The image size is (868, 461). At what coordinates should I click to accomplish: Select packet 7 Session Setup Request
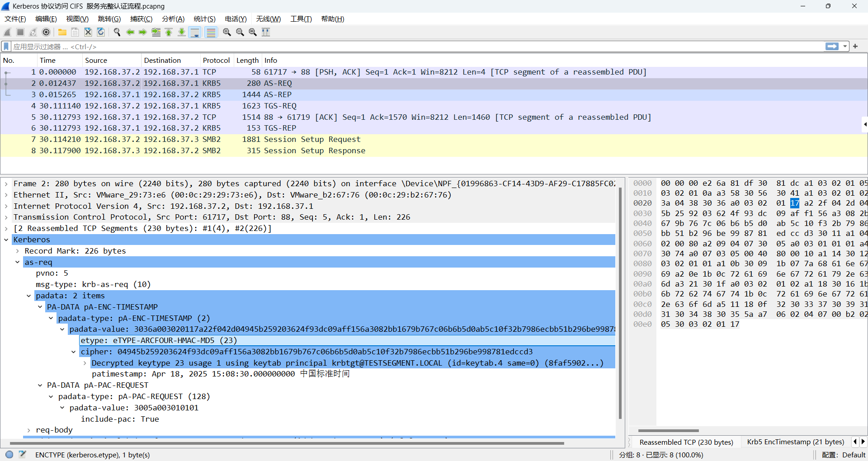click(434, 139)
